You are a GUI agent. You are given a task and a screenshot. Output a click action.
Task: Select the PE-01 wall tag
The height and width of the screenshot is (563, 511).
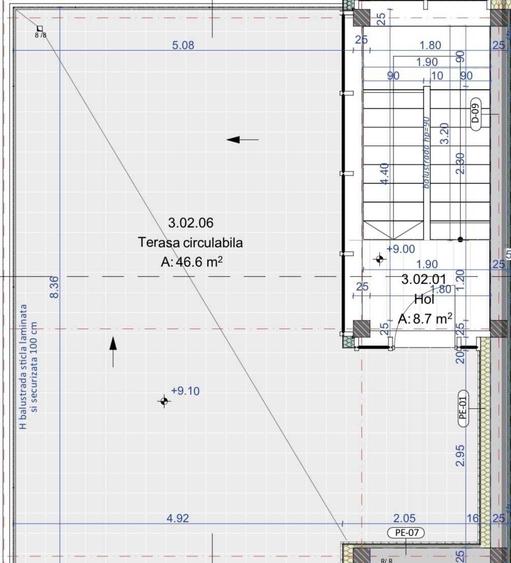[463, 408]
